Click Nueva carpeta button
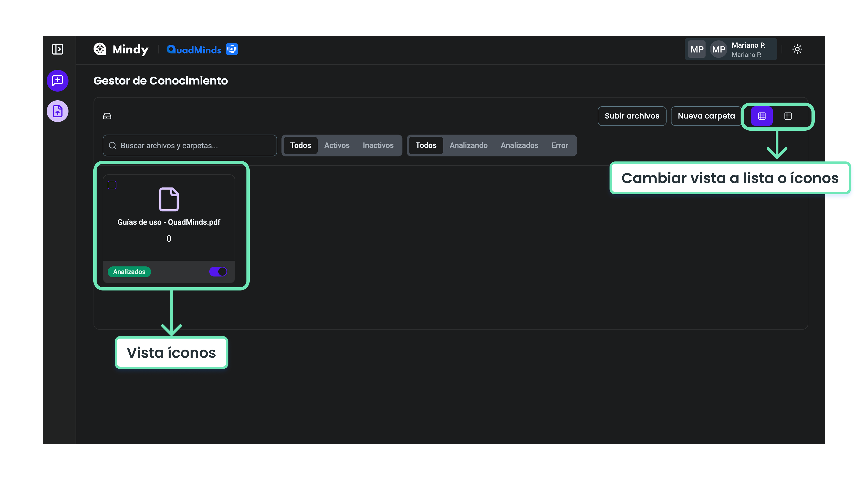 coord(706,116)
